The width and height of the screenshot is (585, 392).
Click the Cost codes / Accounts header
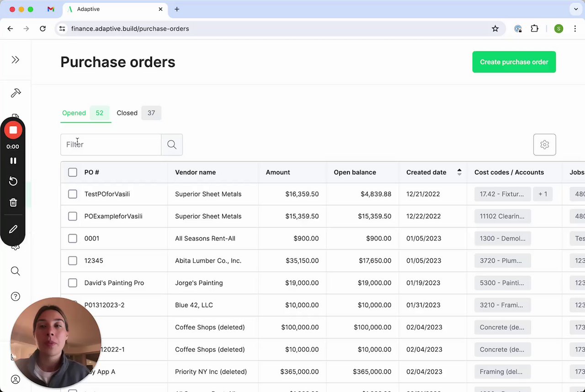point(509,172)
